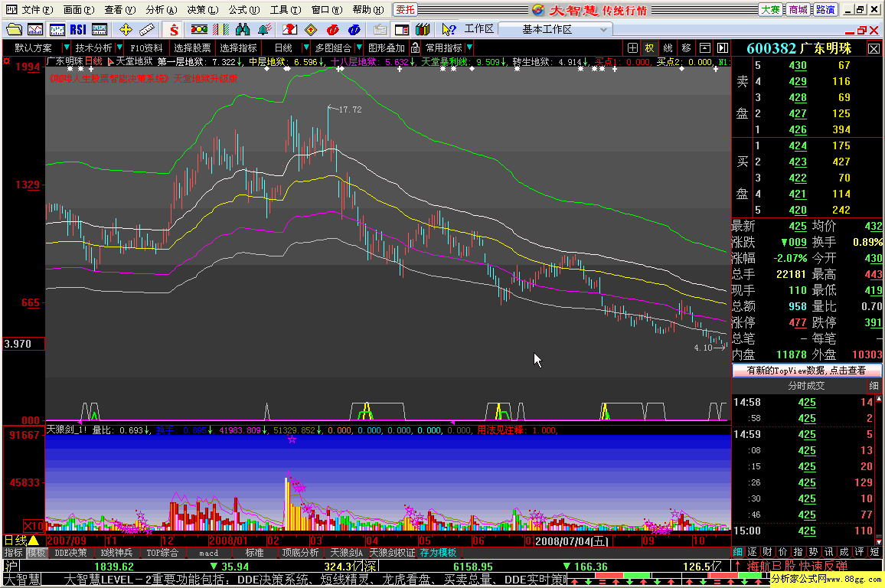Click the padlock lock icon
885x588 pixels.
tap(416, 48)
